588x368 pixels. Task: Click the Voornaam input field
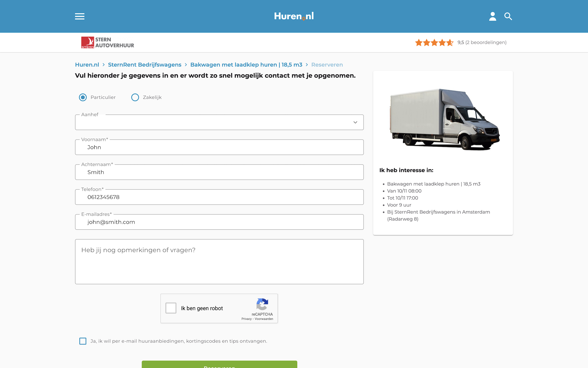(219, 147)
